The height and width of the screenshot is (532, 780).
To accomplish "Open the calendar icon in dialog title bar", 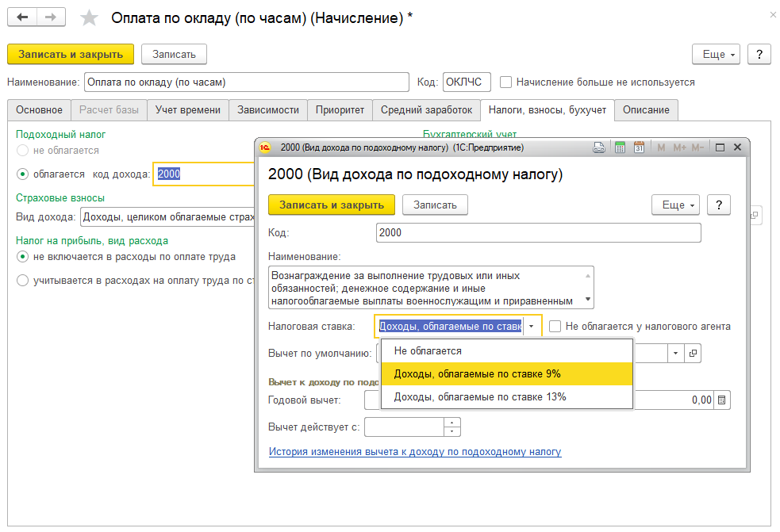I will (x=639, y=147).
